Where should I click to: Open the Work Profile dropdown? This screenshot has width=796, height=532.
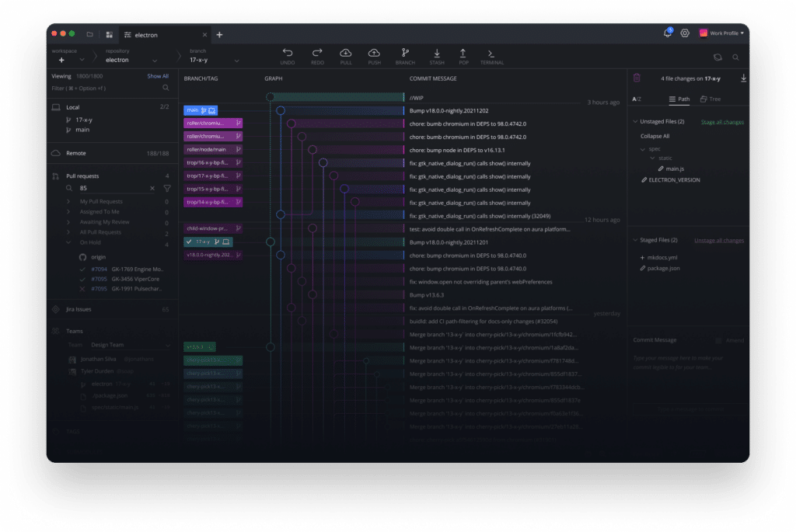tap(721, 33)
